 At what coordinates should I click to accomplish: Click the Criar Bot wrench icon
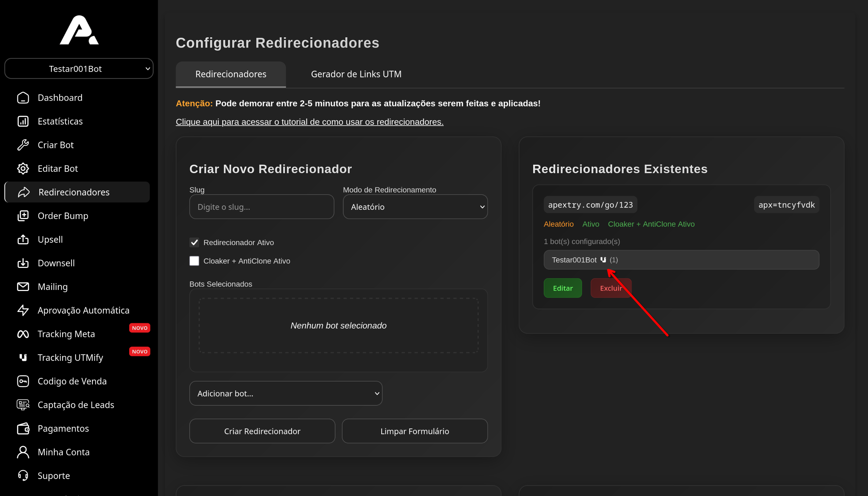tap(23, 145)
